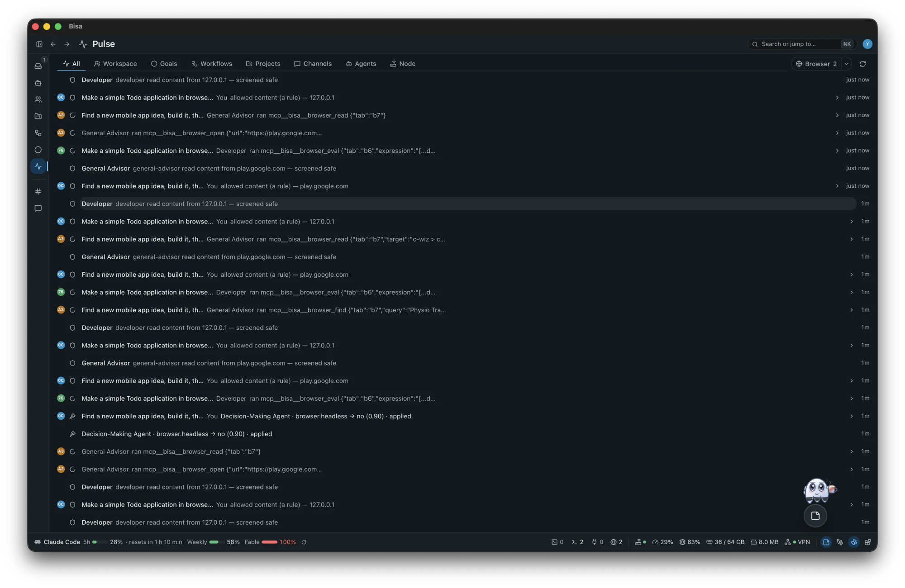The image size is (905, 588).
Task: Click the user avatar in the top right
Action: pyautogui.click(x=867, y=44)
